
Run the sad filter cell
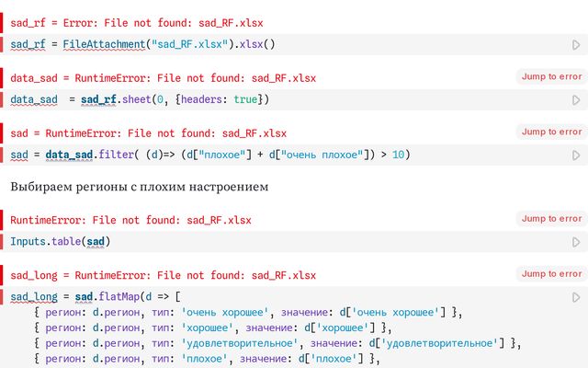click(x=576, y=155)
